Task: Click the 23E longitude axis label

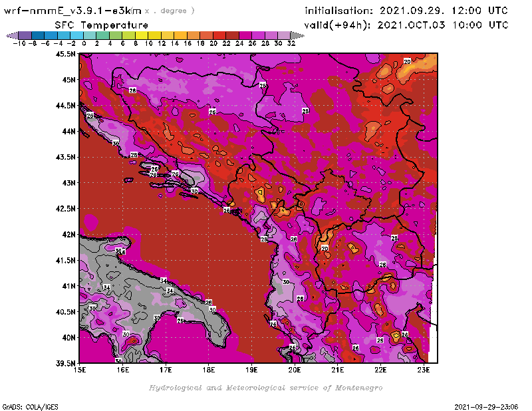Action: [x=424, y=370]
